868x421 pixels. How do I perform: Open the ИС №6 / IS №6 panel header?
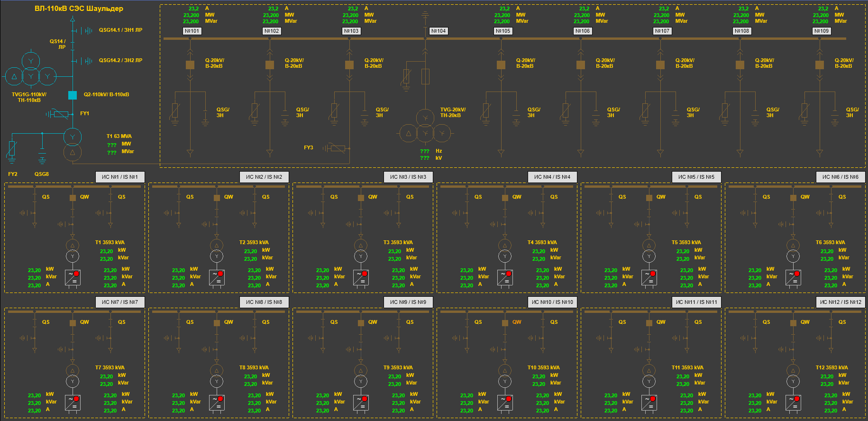[x=841, y=177]
